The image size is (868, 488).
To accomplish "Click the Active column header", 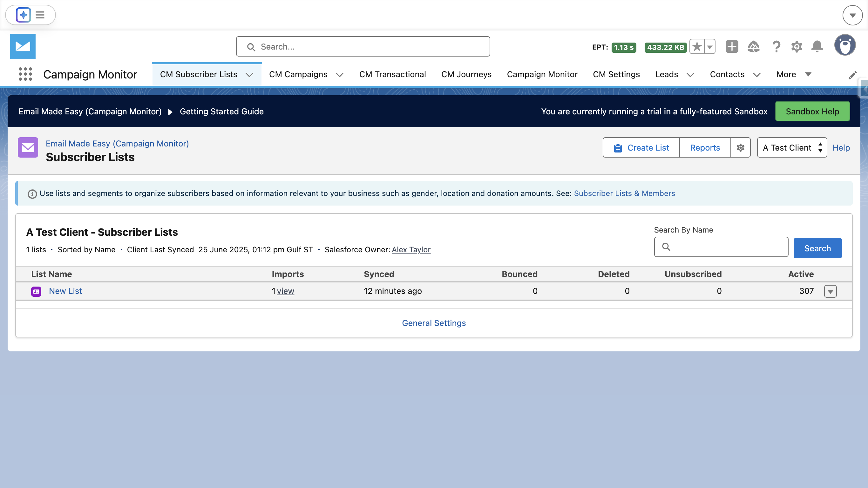I will pos(801,274).
